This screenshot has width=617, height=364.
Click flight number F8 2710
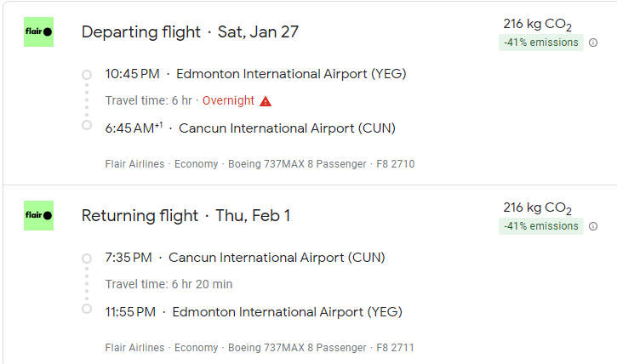(395, 164)
